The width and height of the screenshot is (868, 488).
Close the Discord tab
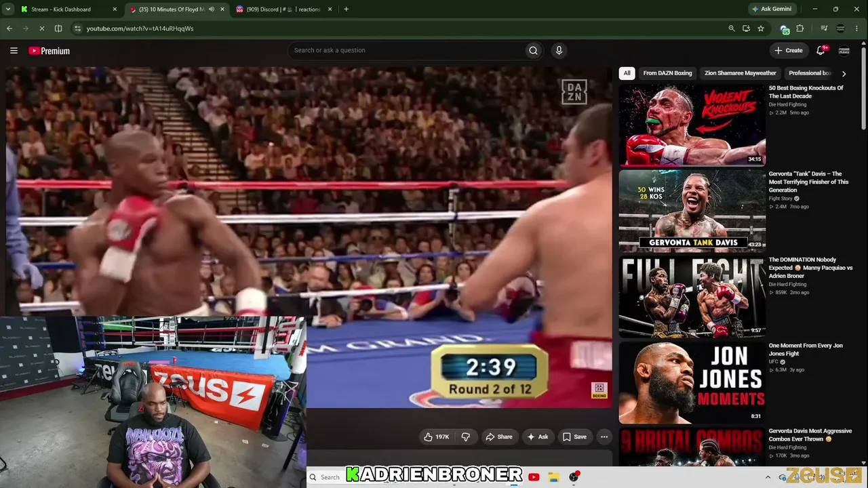tap(330, 9)
